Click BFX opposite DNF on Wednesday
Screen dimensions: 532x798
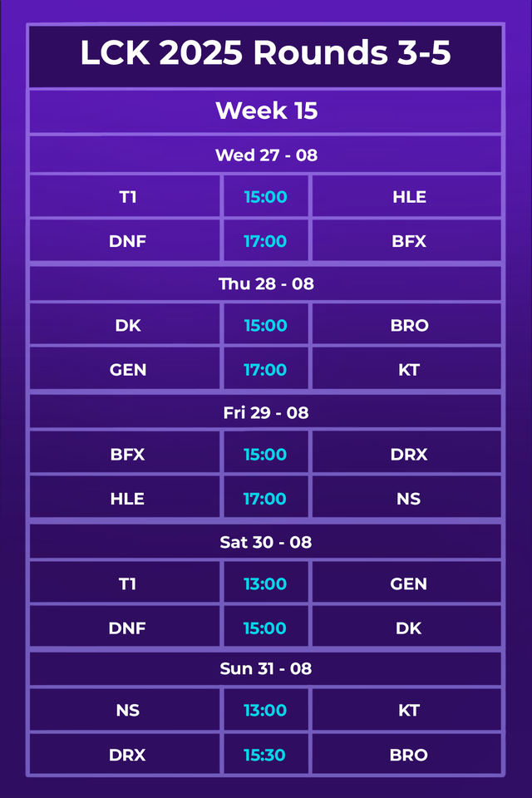pyautogui.click(x=408, y=241)
